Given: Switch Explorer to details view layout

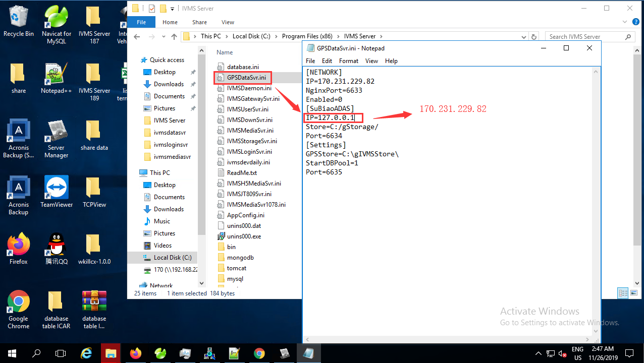Looking at the screenshot, I should point(623,293).
